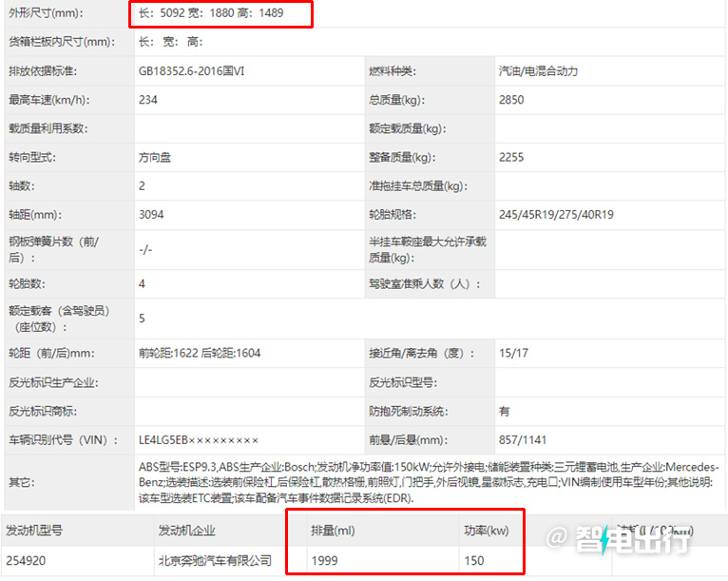Image resolution: width=728 pixels, height=581 pixels.
Task: Select the wheelbase value 3094
Action: pos(151,215)
